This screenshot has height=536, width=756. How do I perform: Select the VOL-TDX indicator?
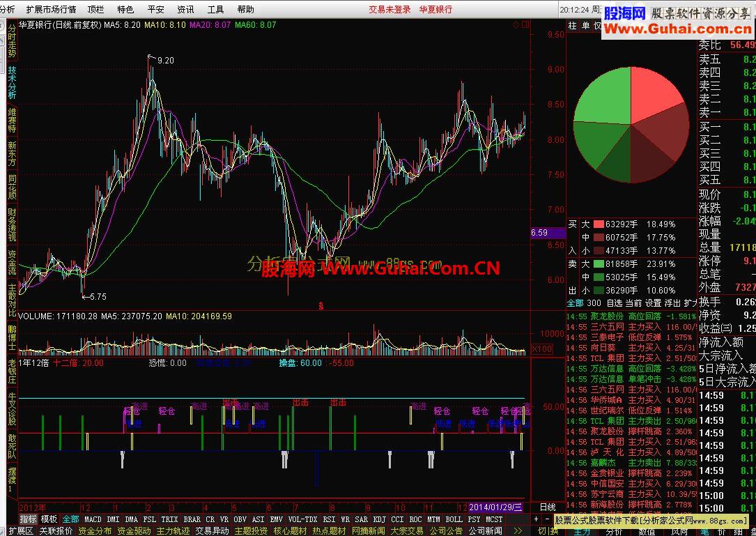coord(303,519)
